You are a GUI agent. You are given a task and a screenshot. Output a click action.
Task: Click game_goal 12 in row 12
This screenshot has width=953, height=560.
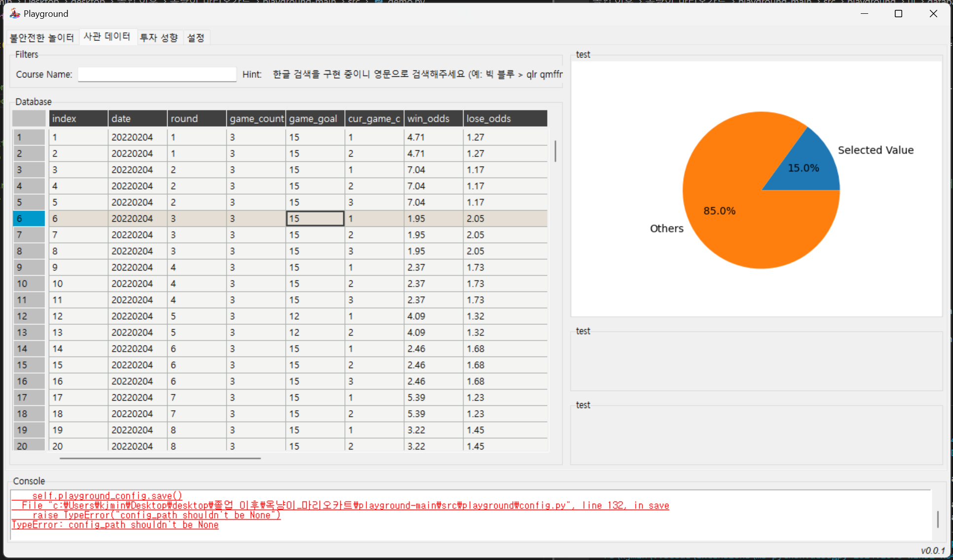[315, 316]
